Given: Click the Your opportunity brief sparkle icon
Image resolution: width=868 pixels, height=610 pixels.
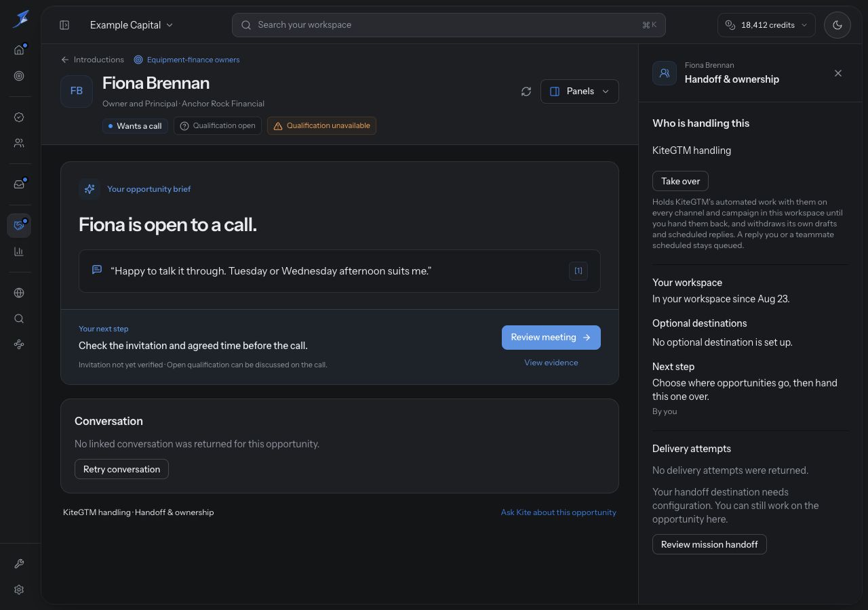Looking at the screenshot, I should [x=90, y=189].
